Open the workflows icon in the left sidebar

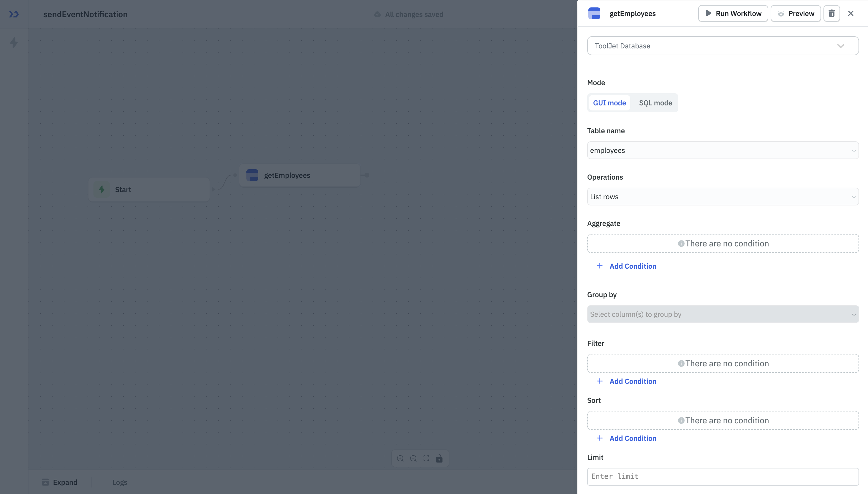click(14, 14)
